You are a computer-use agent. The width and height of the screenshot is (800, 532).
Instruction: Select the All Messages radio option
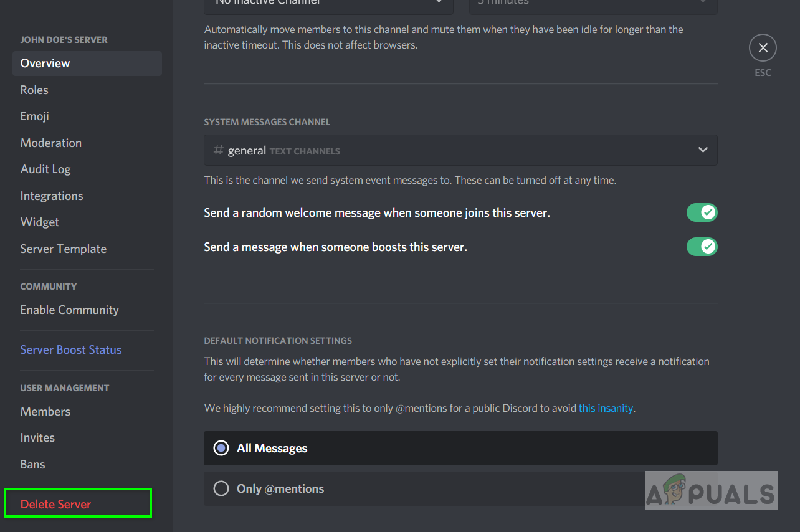coord(221,448)
